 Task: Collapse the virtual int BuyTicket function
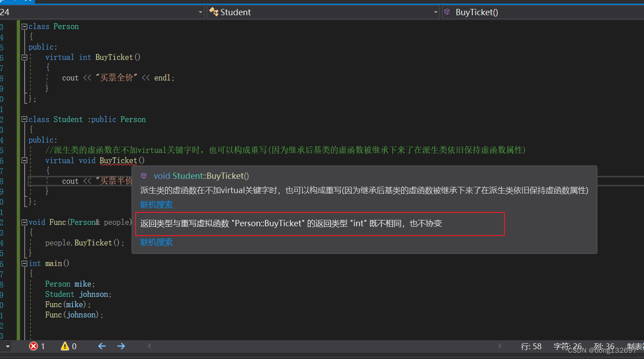point(25,57)
